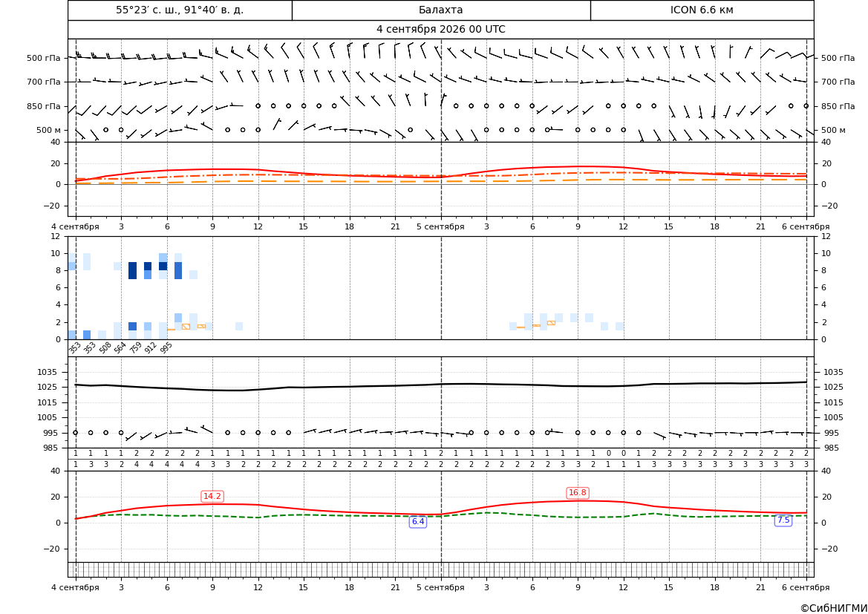This screenshot has height=614, width=868.
Task: Select the ICON 6.6 км model header
Action: 702,10
